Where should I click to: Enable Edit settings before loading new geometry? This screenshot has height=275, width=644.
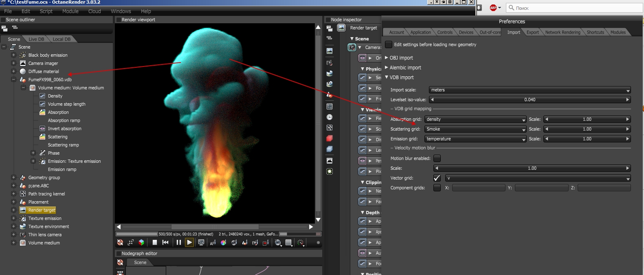(389, 44)
